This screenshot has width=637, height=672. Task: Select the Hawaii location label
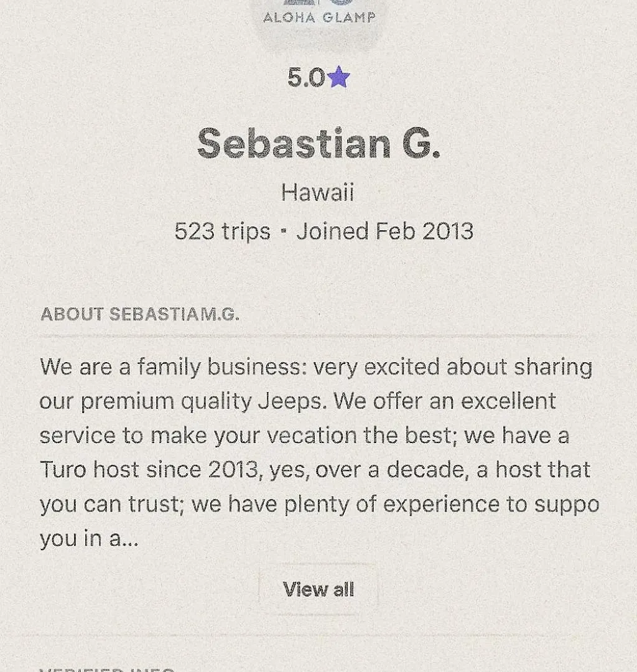(x=318, y=192)
